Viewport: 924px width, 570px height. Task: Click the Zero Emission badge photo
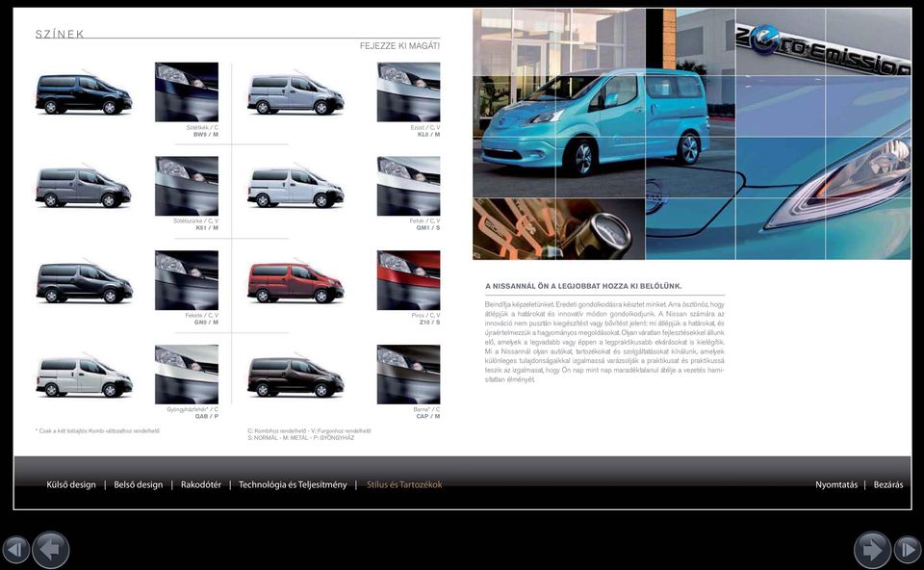pos(823,42)
